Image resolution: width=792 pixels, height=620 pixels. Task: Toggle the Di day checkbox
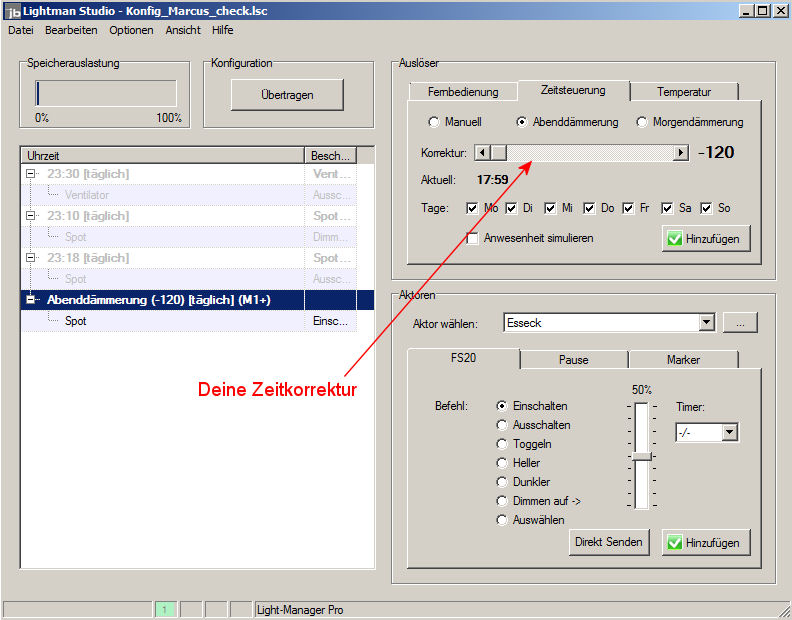point(511,208)
